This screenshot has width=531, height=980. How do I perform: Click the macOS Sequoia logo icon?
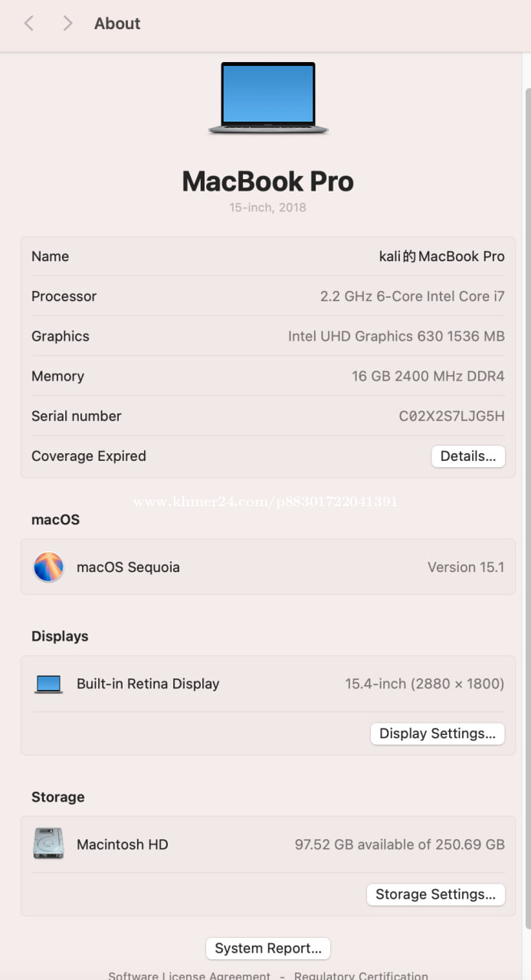point(48,567)
